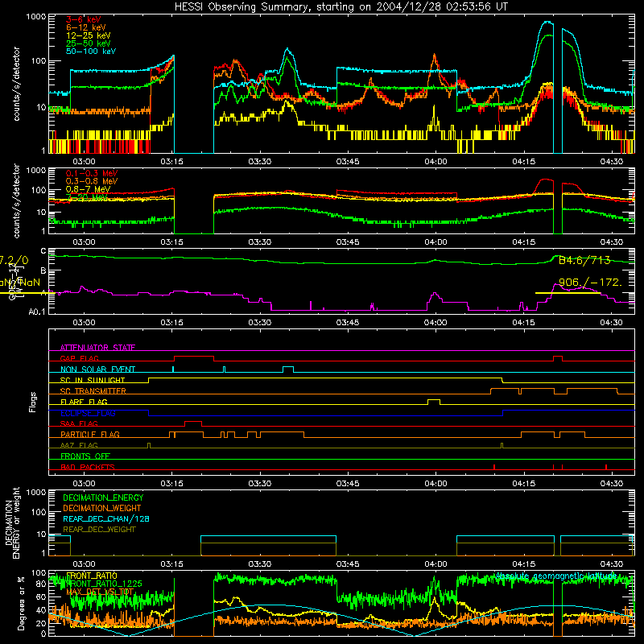Click the yellow FLARE_FLAG raised pulse
The width and height of the screenshot is (644, 644).
[x=434, y=402]
